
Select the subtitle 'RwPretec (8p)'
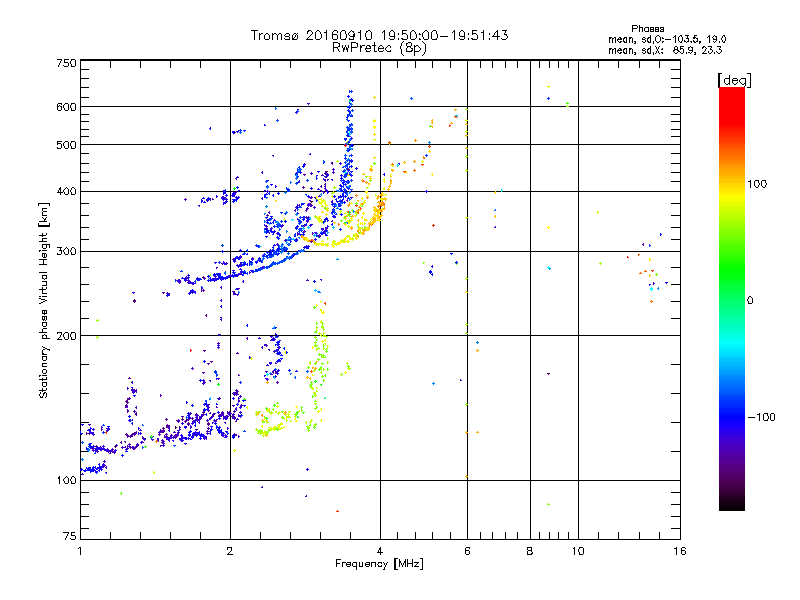click(x=379, y=48)
